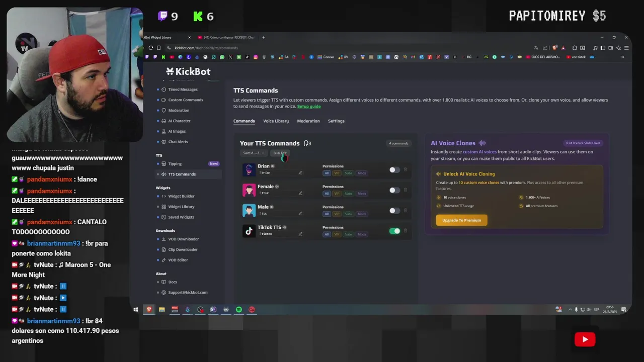
Task: Open the custom AI voices link
Action: tap(479, 152)
